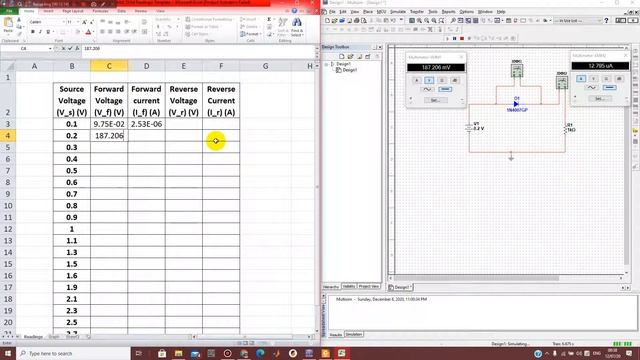Switch to Visibility tab in Design Toolbox

(349, 287)
